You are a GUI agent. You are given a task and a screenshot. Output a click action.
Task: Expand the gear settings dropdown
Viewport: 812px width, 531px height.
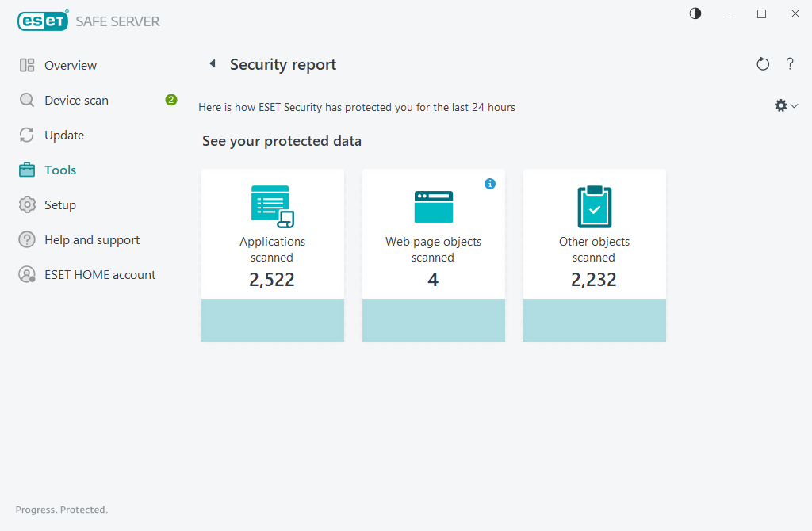tap(786, 106)
